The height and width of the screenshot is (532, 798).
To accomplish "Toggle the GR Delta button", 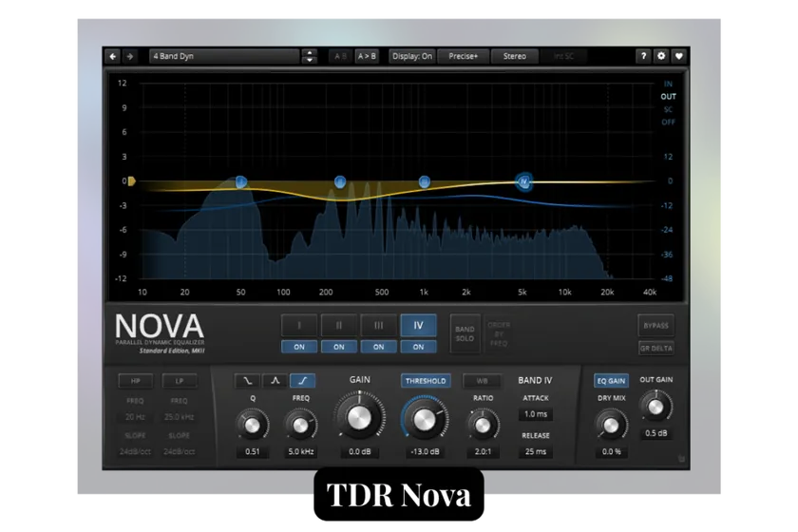I will tap(655, 349).
